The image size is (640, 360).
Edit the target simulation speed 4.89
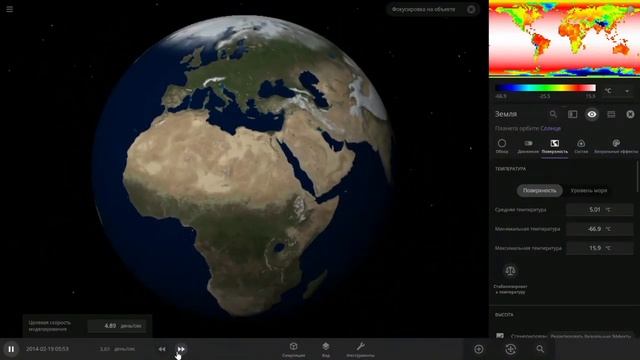click(117, 326)
